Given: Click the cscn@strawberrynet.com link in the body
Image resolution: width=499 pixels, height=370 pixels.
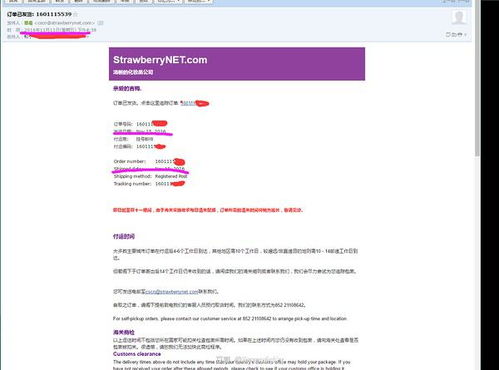Looking at the screenshot, I should tap(172, 291).
